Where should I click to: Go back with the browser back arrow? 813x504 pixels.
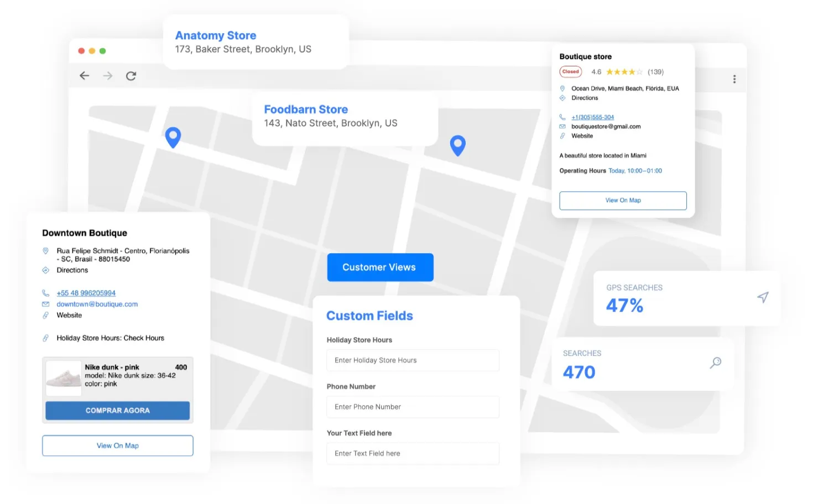pyautogui.click(x=84, y=76)
